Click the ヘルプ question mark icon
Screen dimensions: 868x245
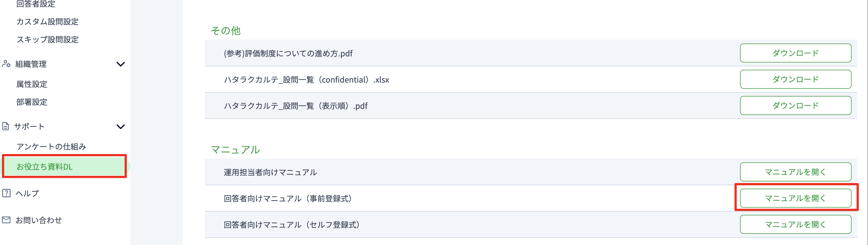pos(6,193)
